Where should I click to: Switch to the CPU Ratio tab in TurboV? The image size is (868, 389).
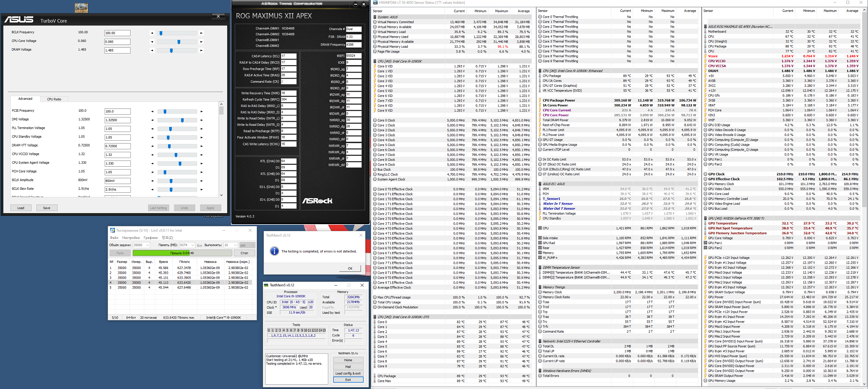point(54,99)
